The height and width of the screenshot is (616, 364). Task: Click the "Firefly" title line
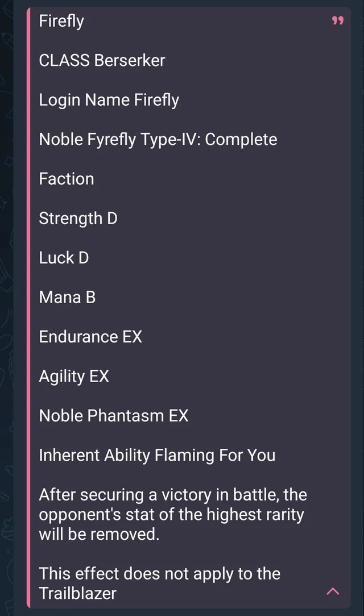(x=61, y=21)
